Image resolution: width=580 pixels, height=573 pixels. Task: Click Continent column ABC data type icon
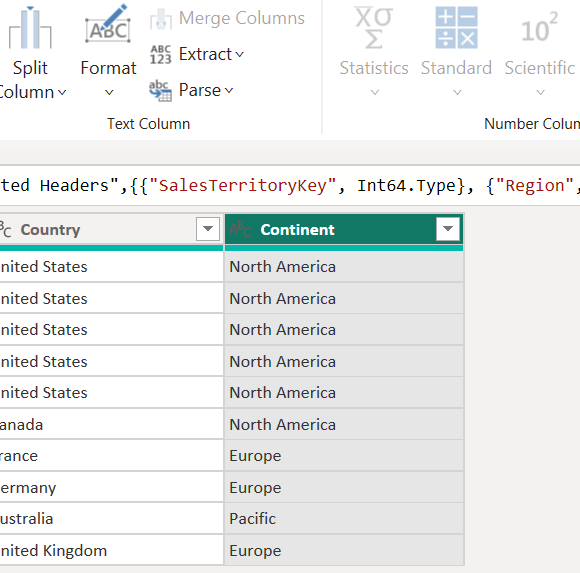click(240, 229)
